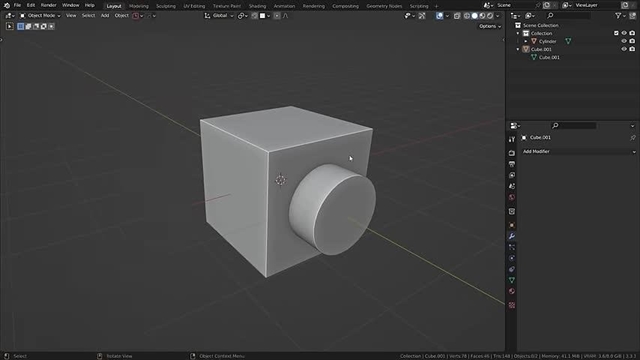Screen dimensions: 640x360
Task: Toggle Cube.001 viewport visibility eye
Action: pyautogui.click(x=624, y=49)
